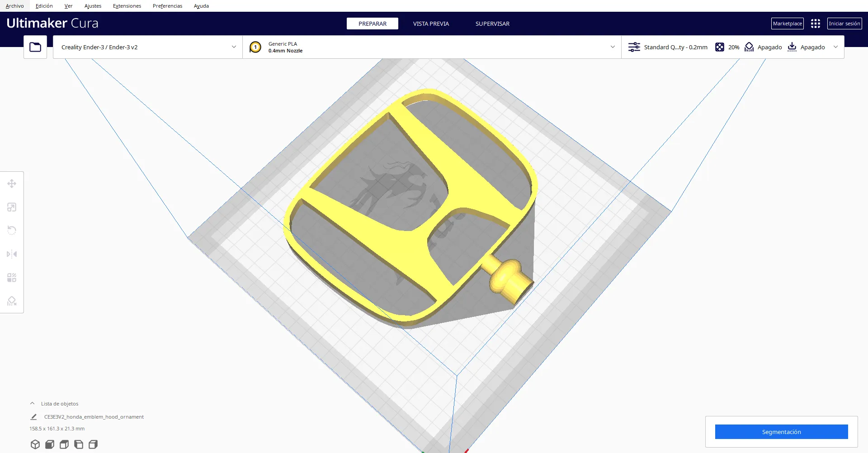This screenshot has width=868, height=453.
Task: Switch to front view cube
Action: pyautogui.click(x=50, y=444)
